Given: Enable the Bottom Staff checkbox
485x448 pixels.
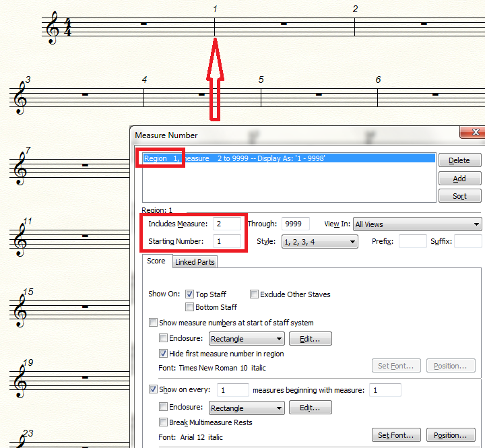Looking at the screenshot, I should click(x=189, y=307).
